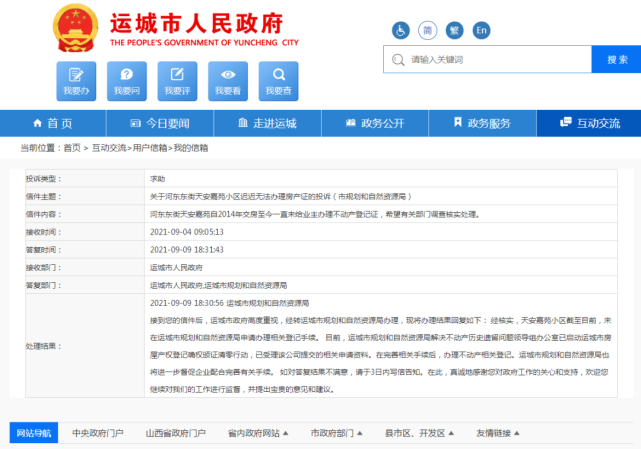The image size is (641, 449).
Task: Switch to 中央政府门户 tab
Action: click(98, 433)
